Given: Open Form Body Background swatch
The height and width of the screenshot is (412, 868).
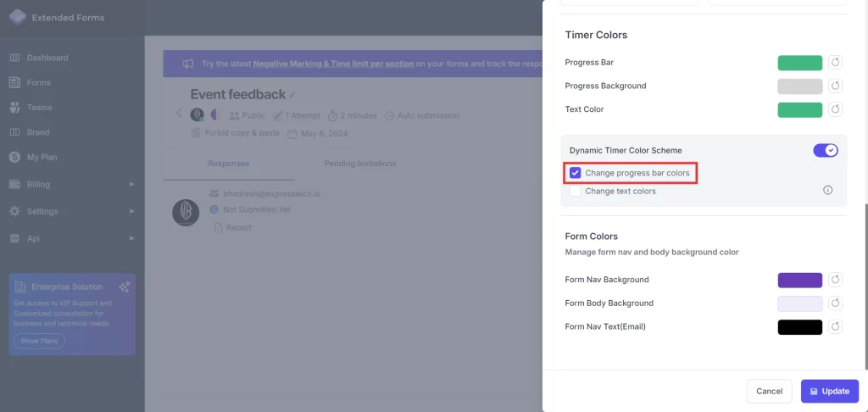Looking at the screenshot, I should [800, 303].
